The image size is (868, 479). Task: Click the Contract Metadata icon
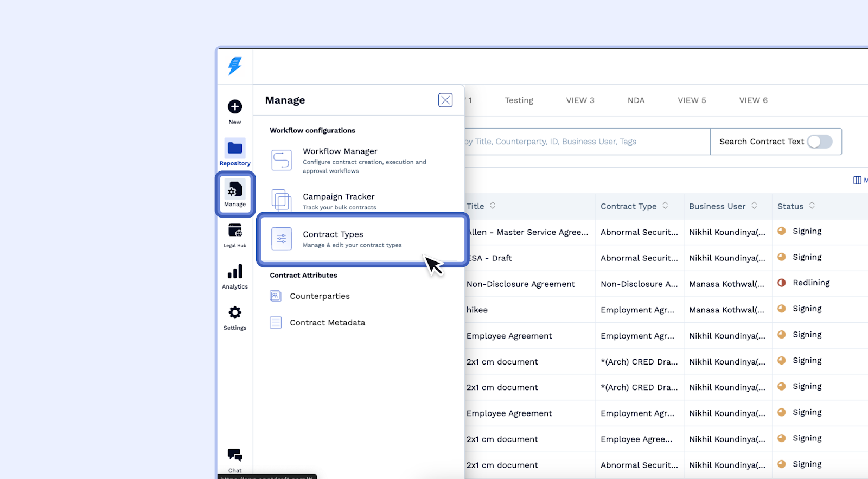276,323
